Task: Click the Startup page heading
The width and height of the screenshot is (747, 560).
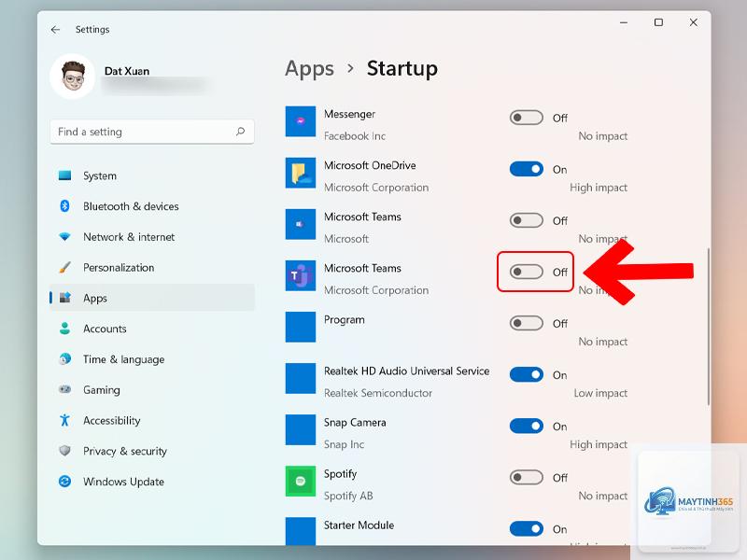Action: (402, 68)
